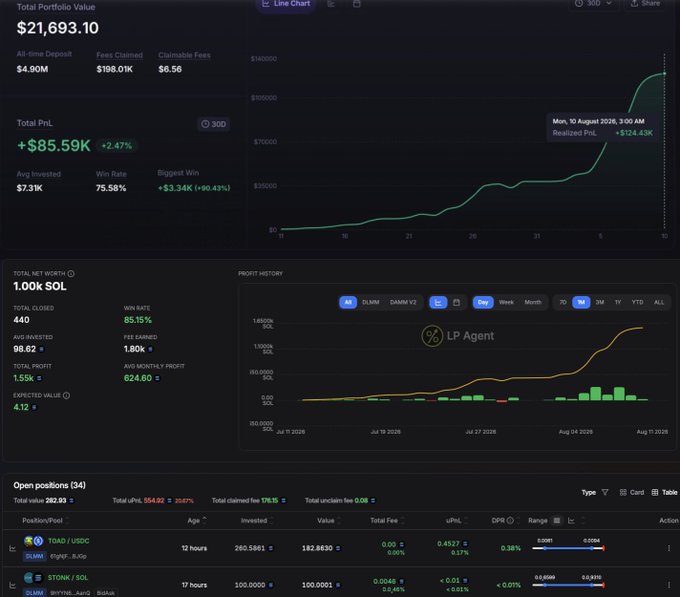This screenshot has height=597, width=680.
Task: Open chart icon for STONK / SOL row
Action: 13,585
